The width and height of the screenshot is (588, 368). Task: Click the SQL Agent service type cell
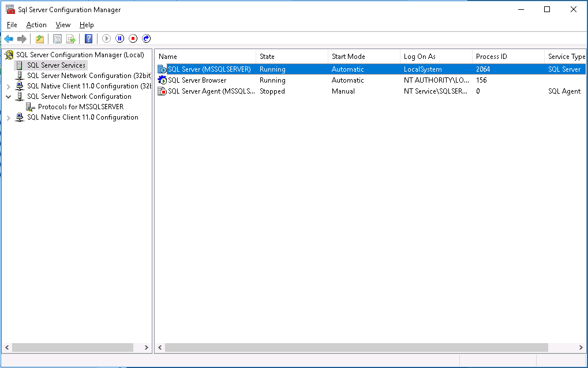(564, 91)
